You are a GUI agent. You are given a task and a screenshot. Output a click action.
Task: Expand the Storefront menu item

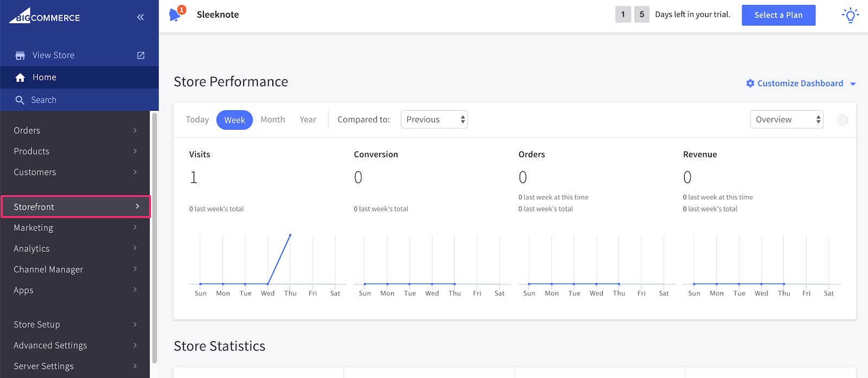pos(75,207)
